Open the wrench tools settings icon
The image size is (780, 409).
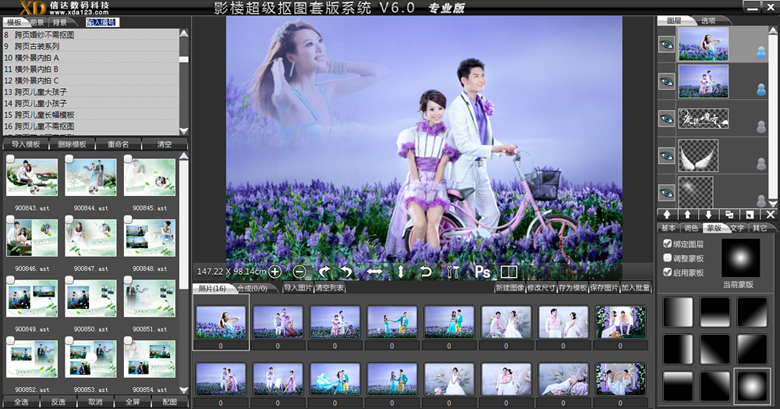(453, 272)
